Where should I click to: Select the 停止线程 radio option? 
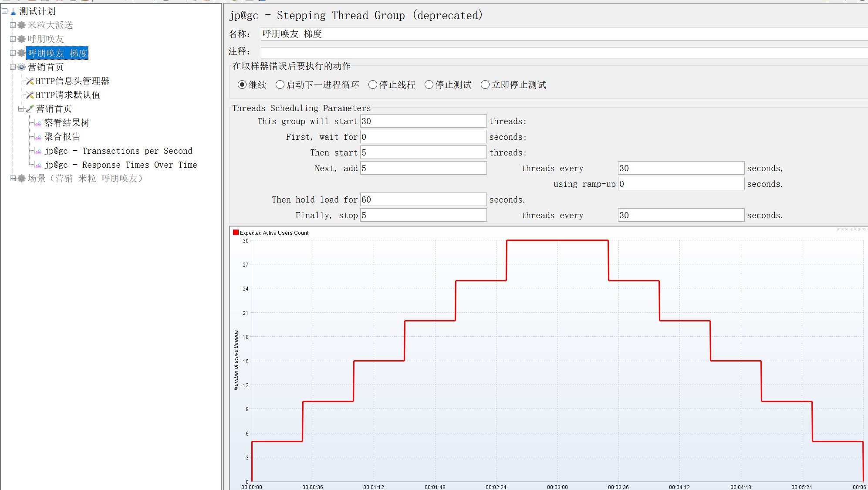coord(373,84)
